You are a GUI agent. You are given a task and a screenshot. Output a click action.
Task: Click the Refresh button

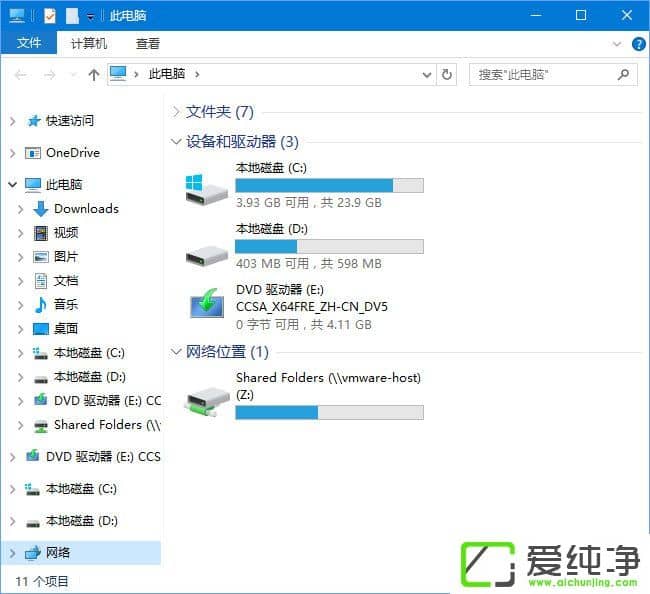(446, 75)
